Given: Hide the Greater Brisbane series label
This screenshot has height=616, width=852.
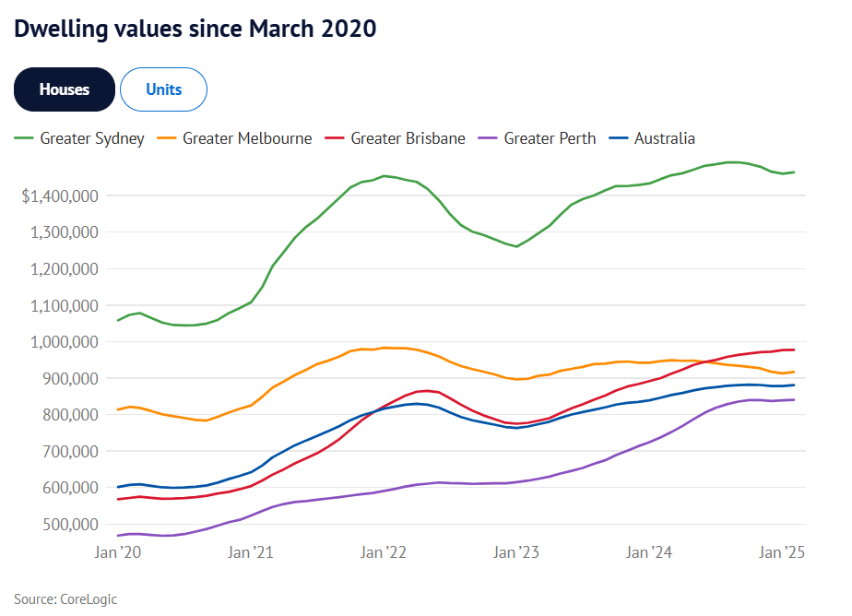Looking at the screenshot, I should [x=408, y=138].
